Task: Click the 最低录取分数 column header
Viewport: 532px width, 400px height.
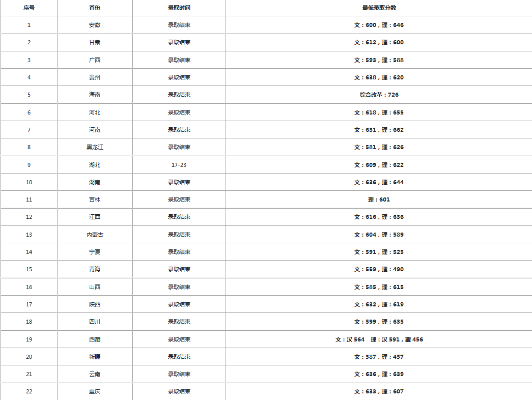Action: click(x=379, y=8)
